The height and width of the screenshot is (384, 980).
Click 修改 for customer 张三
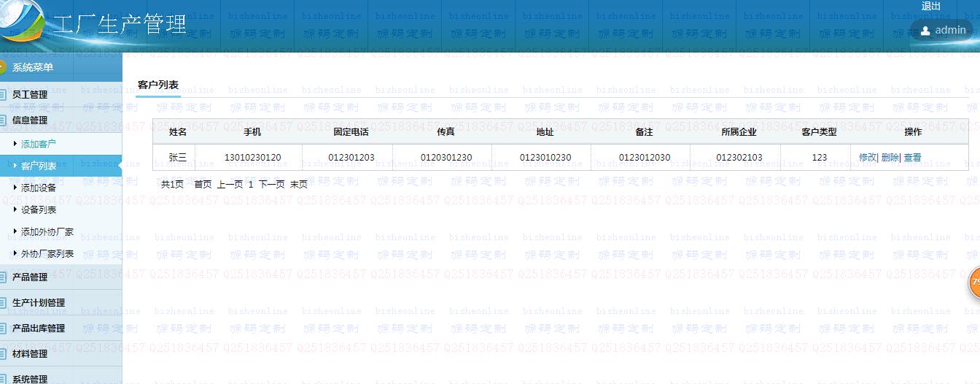click(868, 157)
